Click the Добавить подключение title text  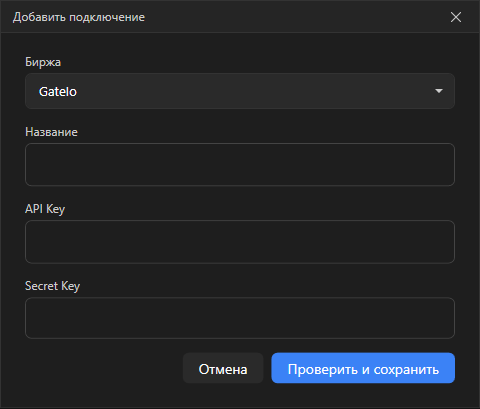[x=79, y=17]
